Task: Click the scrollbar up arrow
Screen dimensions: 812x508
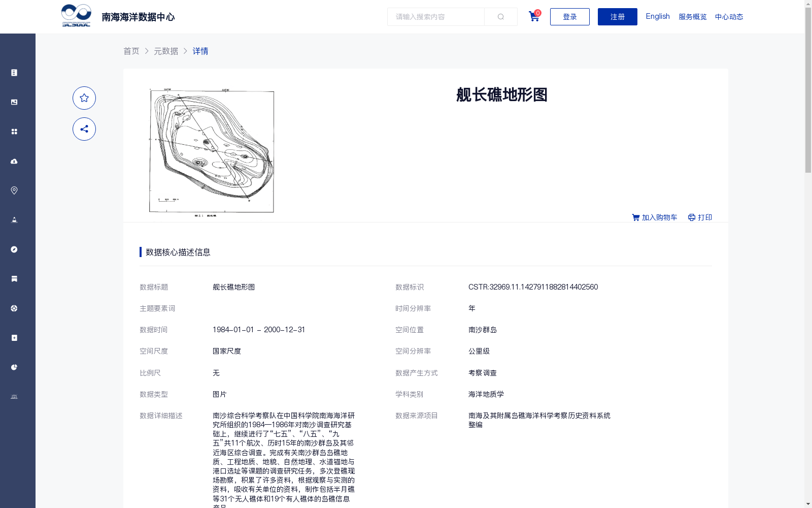Action: (x=808, y=4)
